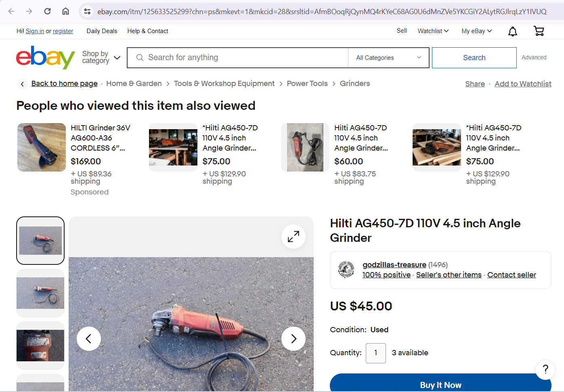Click the US $45.00 price text

(361, 306)
